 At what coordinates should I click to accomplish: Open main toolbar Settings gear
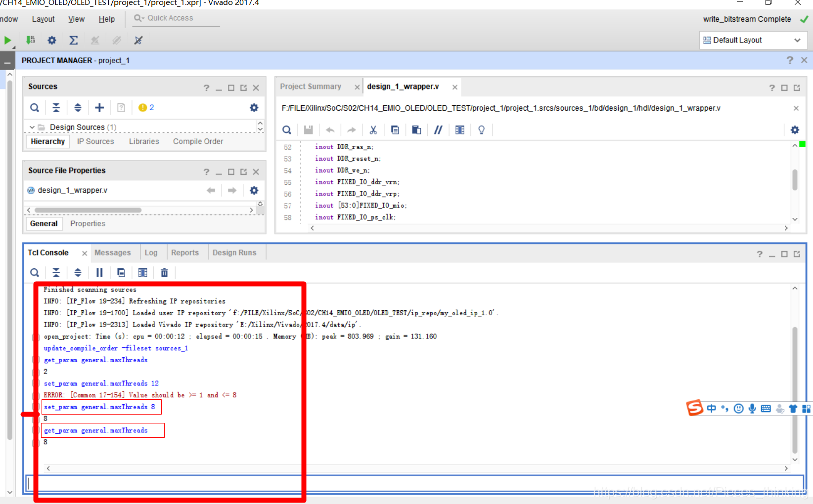[52, 40]
